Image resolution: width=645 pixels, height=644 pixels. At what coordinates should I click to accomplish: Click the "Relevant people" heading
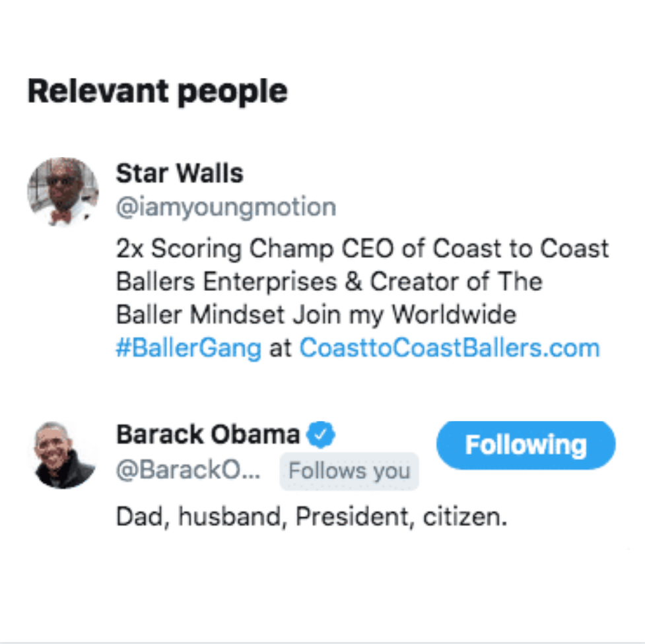157,91
